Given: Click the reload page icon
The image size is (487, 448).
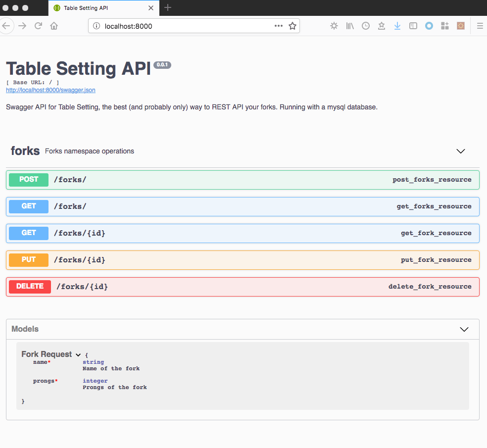Looking at the screenshot, I should pos(38,26).
